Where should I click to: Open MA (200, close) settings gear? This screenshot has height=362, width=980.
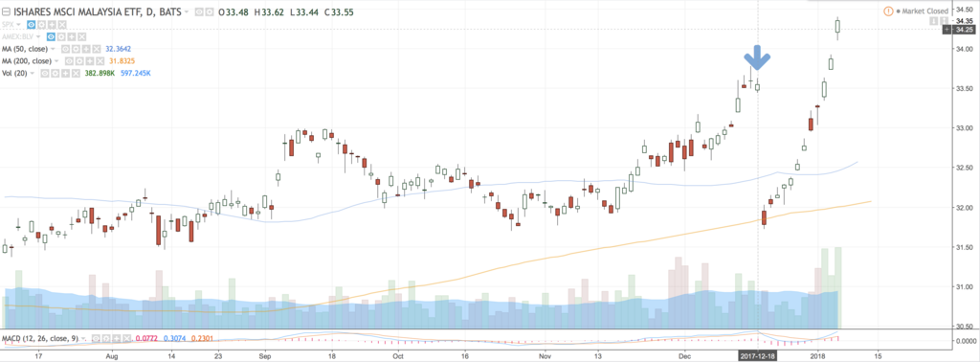tap(79, 60)
